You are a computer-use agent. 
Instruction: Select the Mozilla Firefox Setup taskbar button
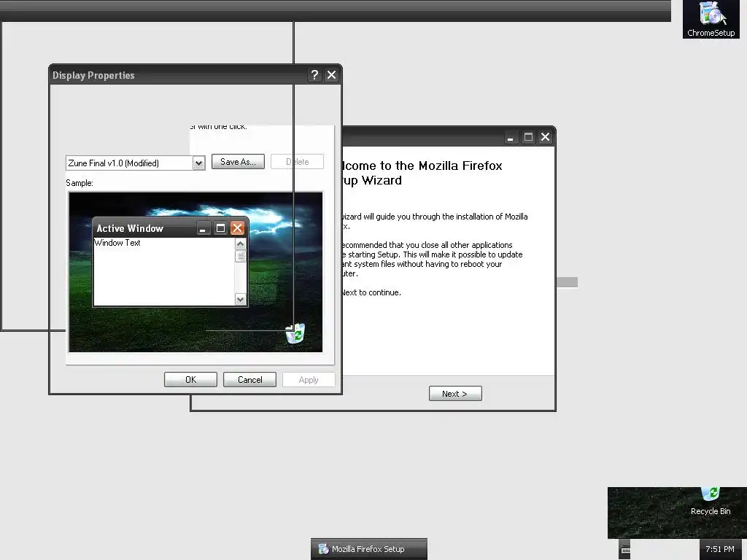[x=368, y=549]
